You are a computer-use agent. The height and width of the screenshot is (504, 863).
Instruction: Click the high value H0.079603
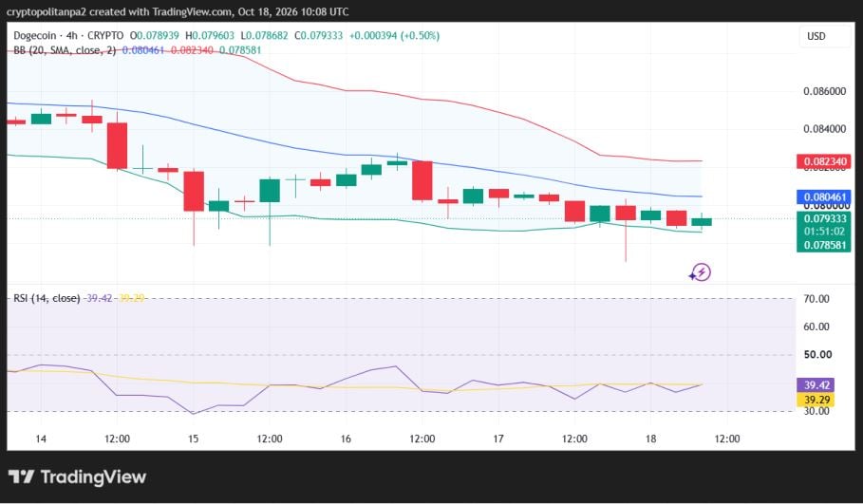click(x=210, y=36)
